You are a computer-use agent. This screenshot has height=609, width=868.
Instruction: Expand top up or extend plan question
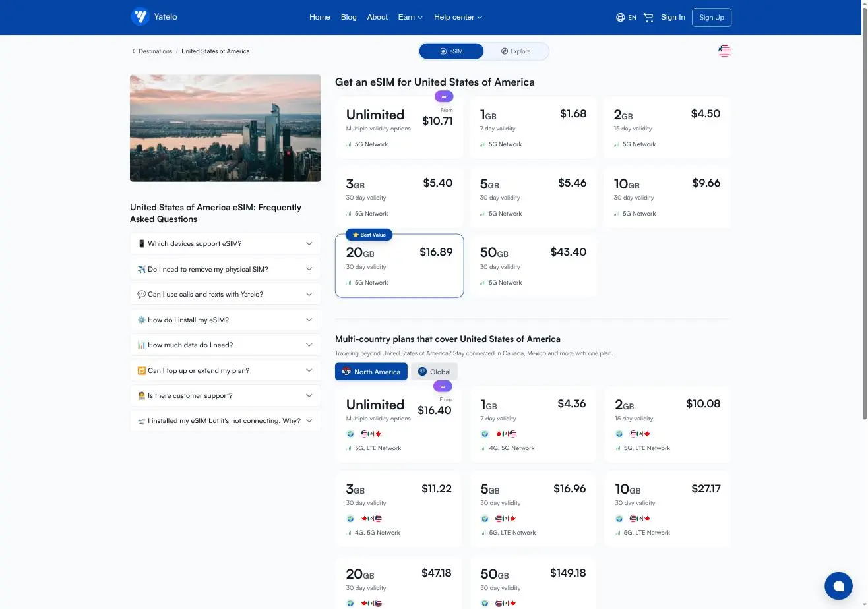point(226,370)
